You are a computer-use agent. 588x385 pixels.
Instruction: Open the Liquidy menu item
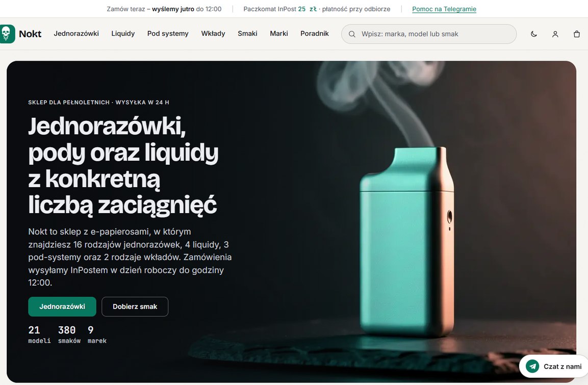[123, 34]
